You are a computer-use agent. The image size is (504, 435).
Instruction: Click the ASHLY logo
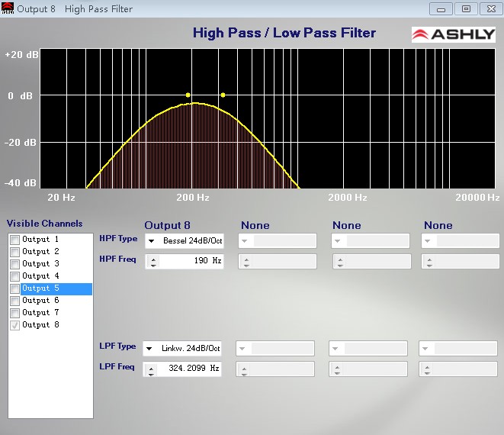453,34
